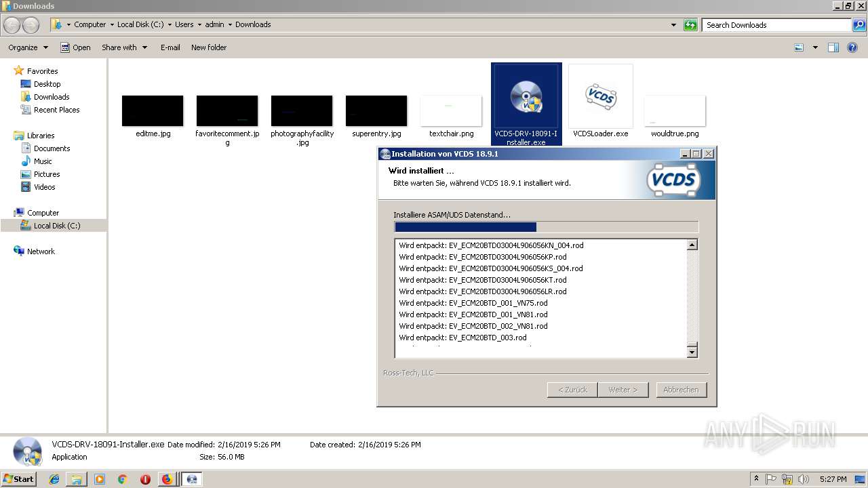Click the Forward navigation arrow in Explorer

[31, 25]
